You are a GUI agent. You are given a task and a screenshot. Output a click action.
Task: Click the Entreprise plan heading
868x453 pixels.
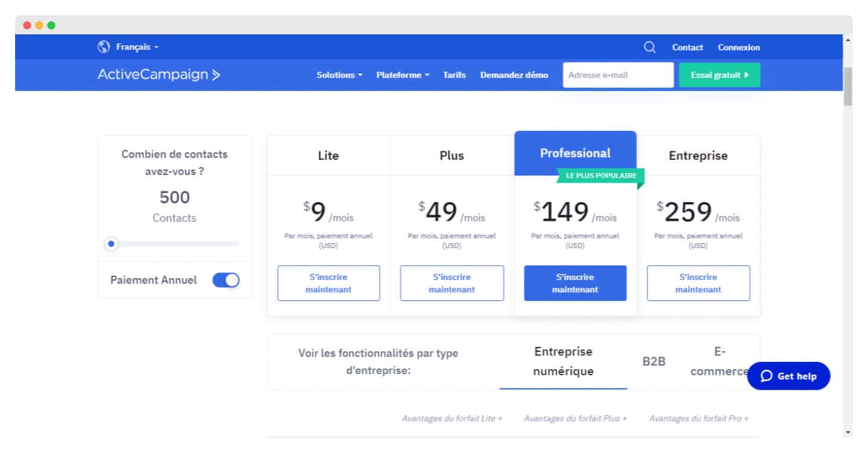(698, 156)
